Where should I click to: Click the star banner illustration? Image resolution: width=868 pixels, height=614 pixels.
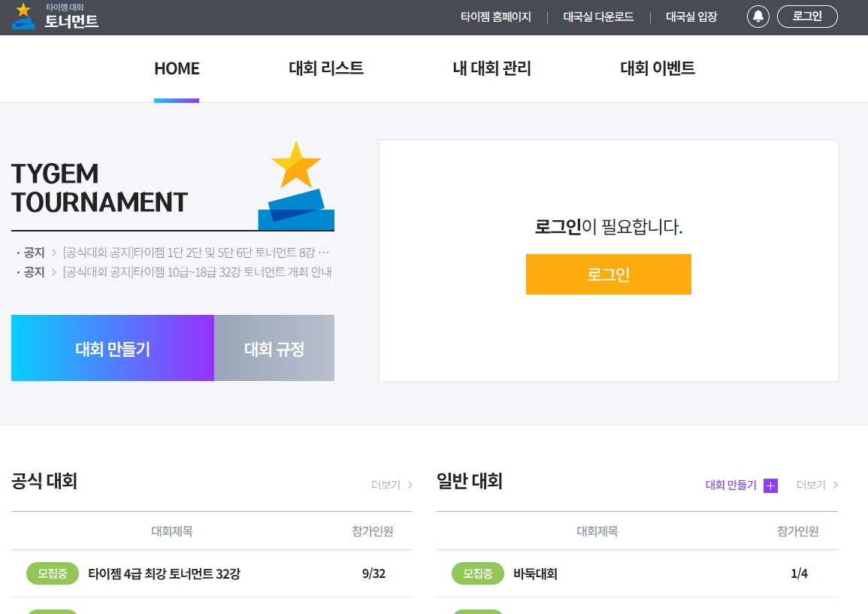296,186
